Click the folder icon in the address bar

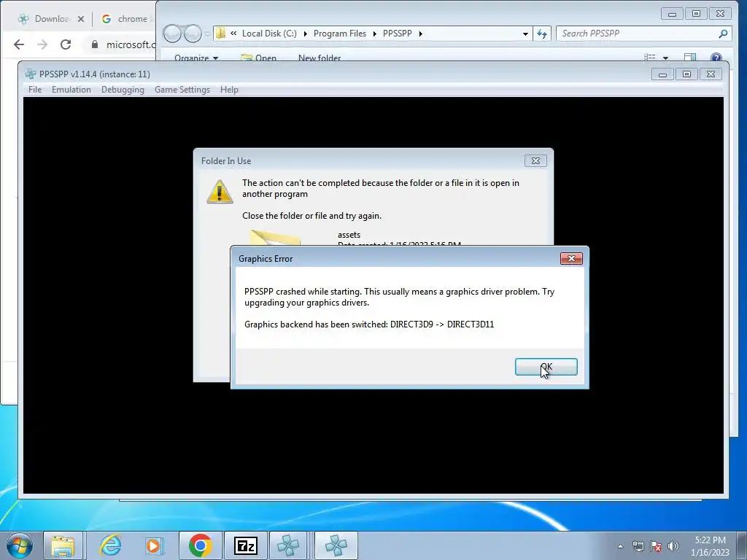pyautogui.click(x=220, y=34)
